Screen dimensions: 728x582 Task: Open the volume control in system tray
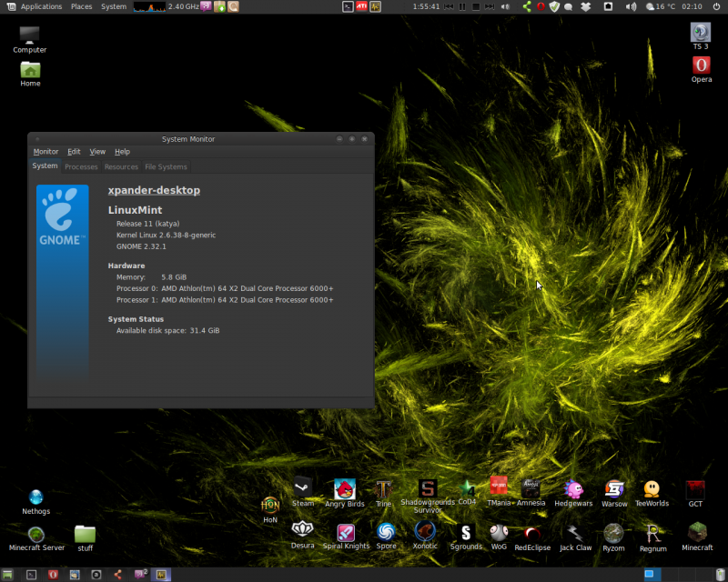click(x=631, y=6)
